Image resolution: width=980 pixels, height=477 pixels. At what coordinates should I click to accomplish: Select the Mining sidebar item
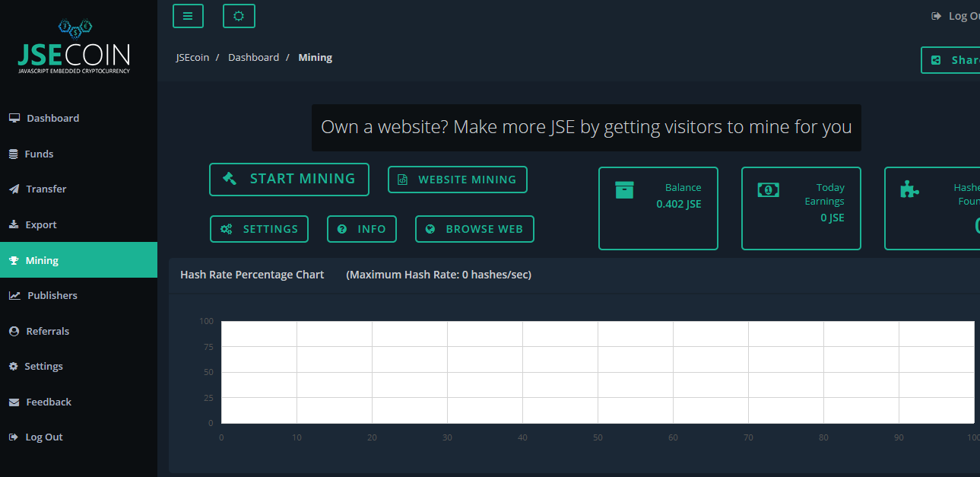(x=78, y=260)
